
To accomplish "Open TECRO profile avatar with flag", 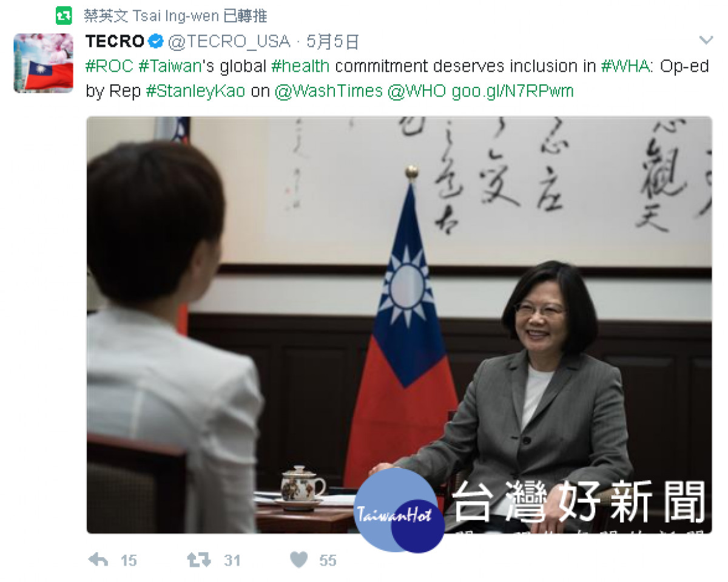I will point(44,63).
